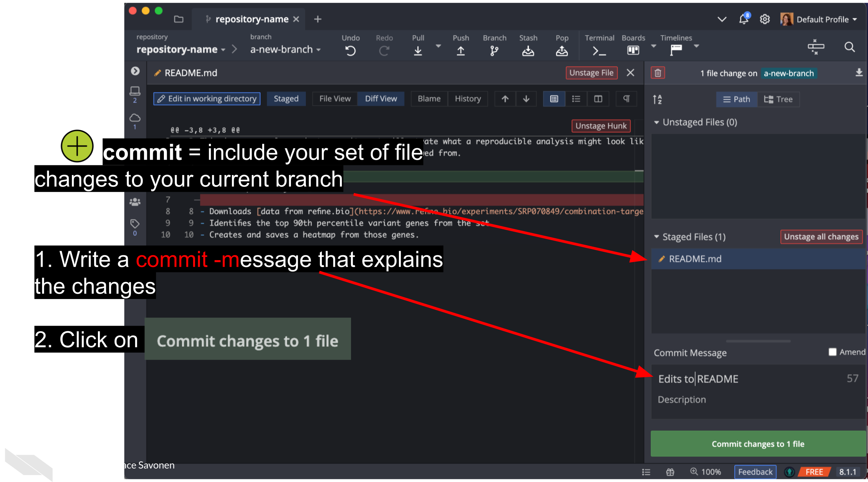
Task: Click Commit changes to 1 file button
Action: pos(758,443)
